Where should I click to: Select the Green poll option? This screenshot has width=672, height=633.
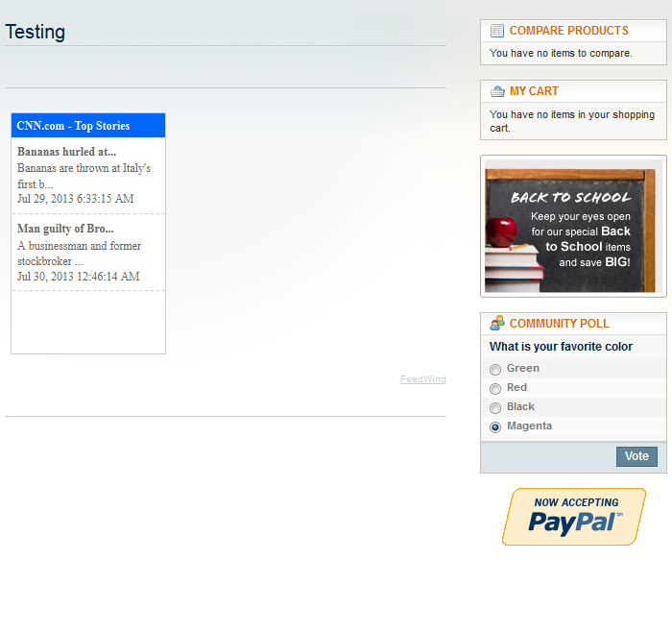495,370
